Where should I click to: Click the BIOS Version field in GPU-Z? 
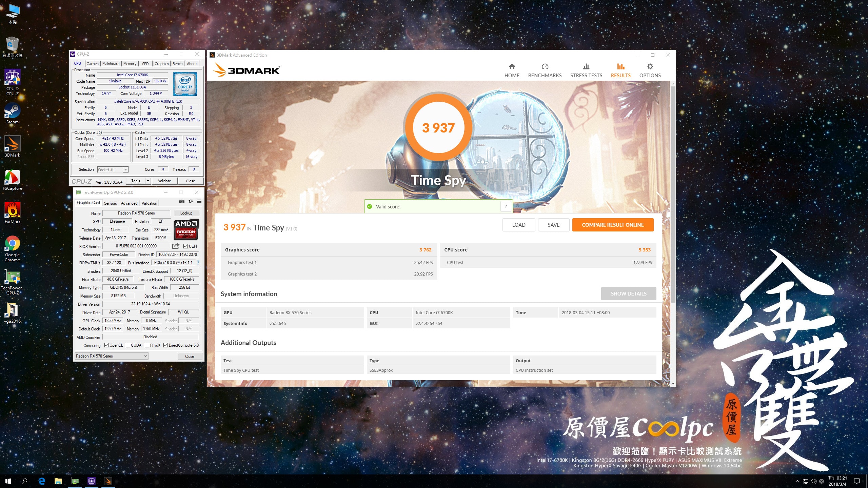click(x=136, y=246)
